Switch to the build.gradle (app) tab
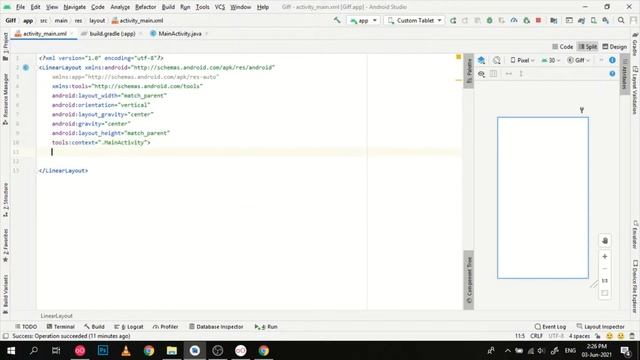 click(112, 33)
